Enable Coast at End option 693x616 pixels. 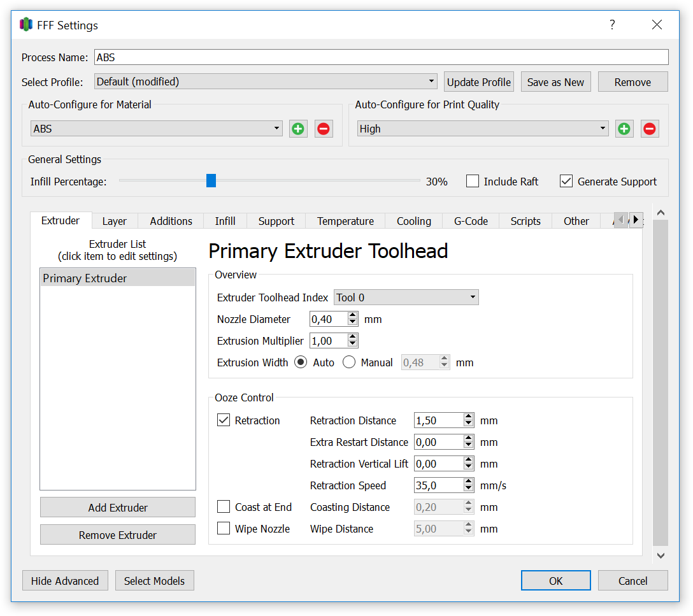224,506
